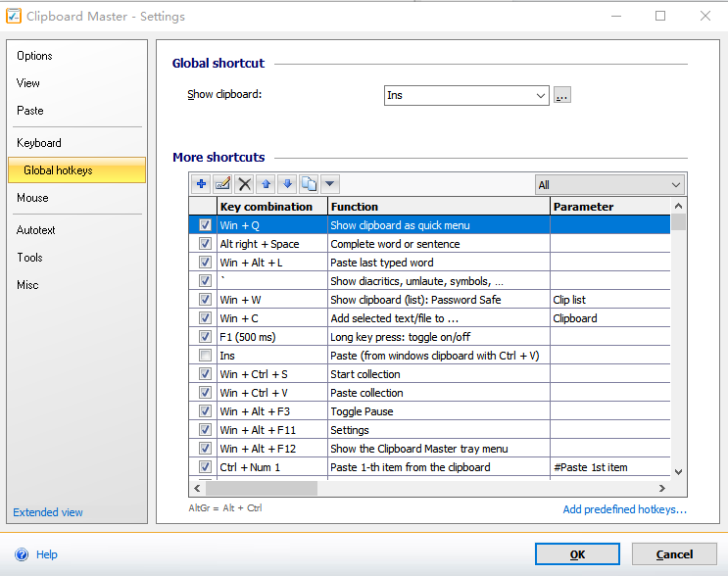Viewport: 728px width, 576px height.
Task: Open the Show clipboard shortcut dropdown
Action: 541,96
